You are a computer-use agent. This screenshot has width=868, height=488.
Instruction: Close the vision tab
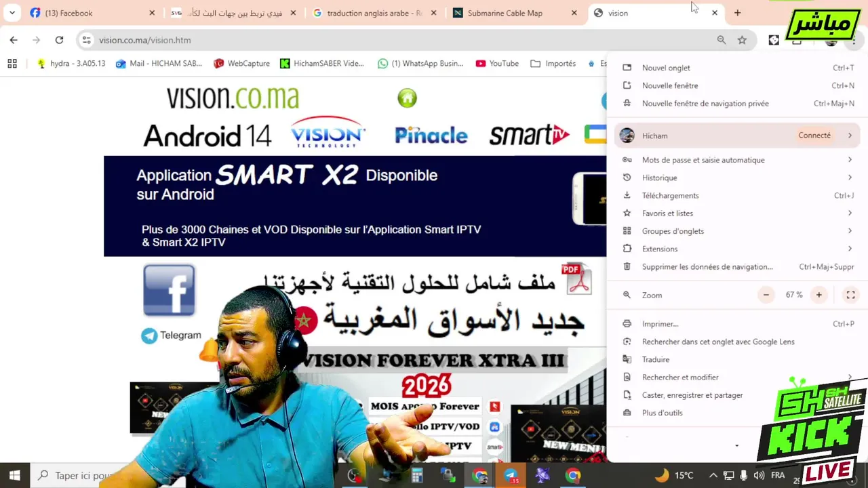point(714,13)
